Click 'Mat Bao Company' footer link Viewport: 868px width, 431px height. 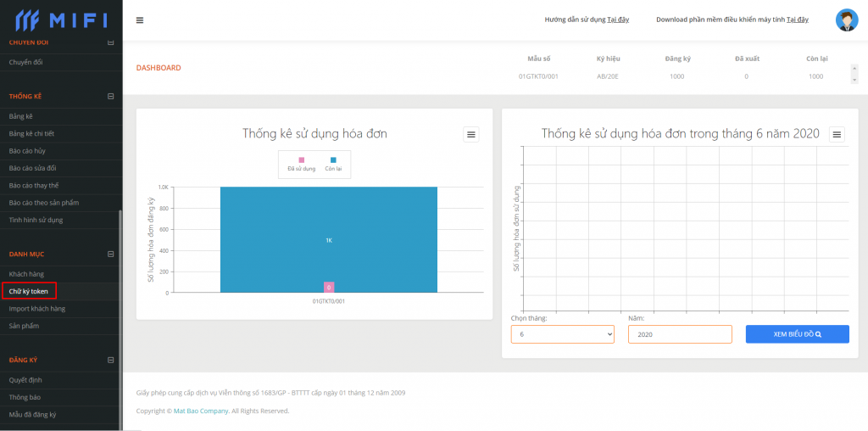[x=201, y=411]
